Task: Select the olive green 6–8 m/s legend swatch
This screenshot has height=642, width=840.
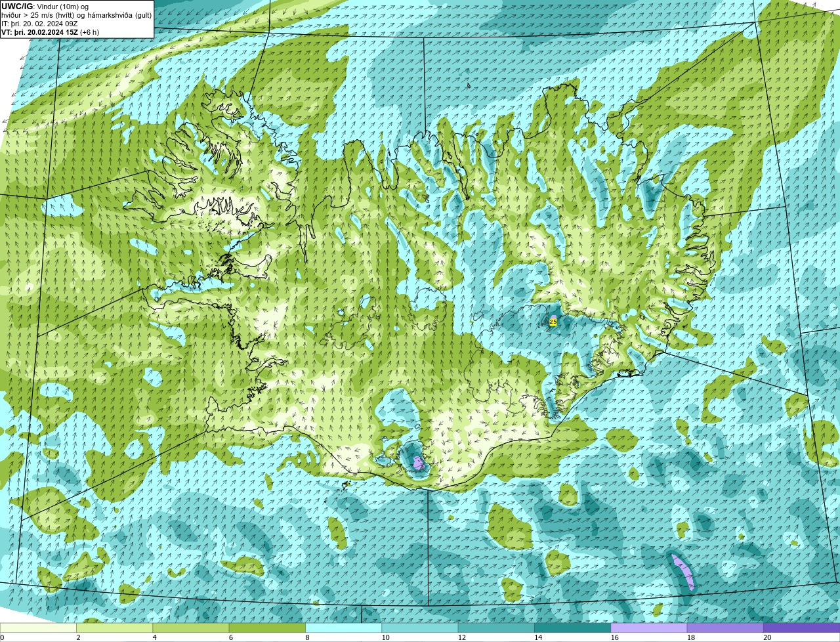Action: coord(267,628)
